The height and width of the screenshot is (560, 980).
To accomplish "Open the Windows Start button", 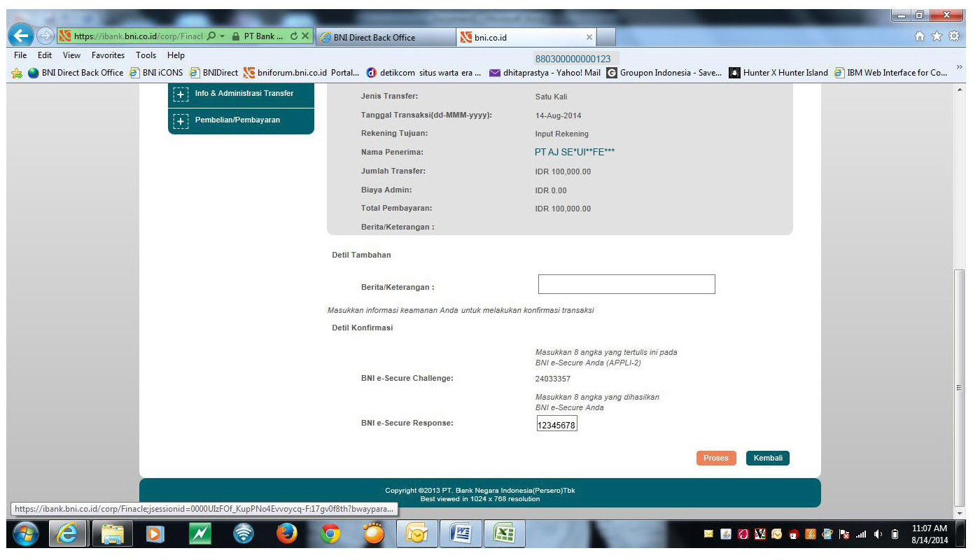I will tap(26, 534).
